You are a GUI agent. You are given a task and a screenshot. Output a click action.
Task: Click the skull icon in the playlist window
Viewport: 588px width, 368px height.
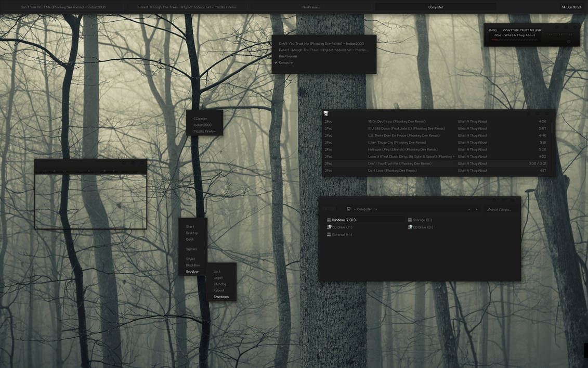point(326,113)
